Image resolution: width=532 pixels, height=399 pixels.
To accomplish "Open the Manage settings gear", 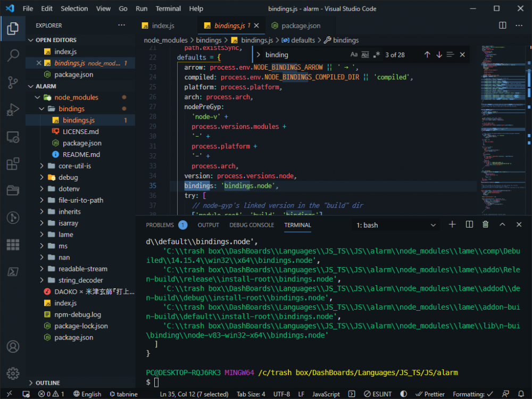I will click(13, 373).
